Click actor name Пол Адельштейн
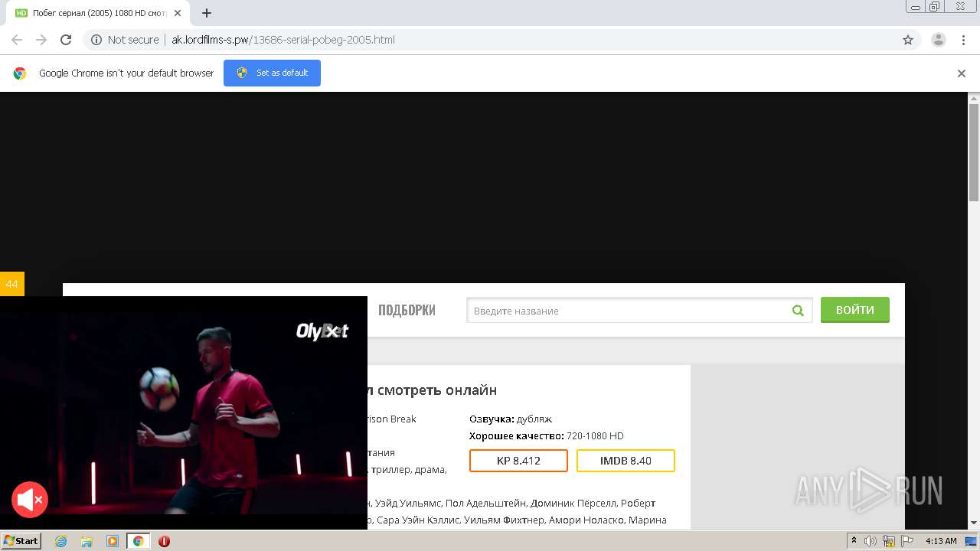This screenshot has height=551, width=980. pyautogui.click(x=486, y=503)
